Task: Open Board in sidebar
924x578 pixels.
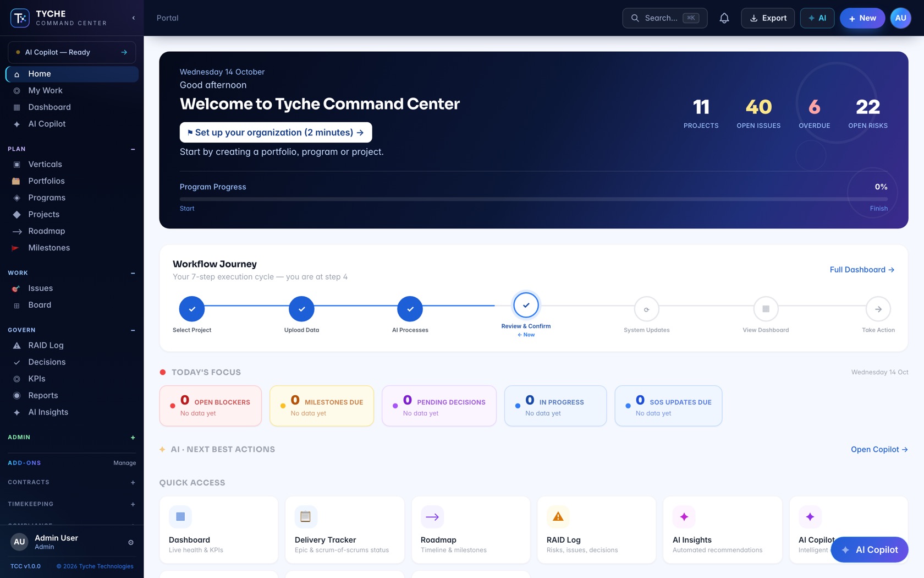Action: tap(72, 305)
